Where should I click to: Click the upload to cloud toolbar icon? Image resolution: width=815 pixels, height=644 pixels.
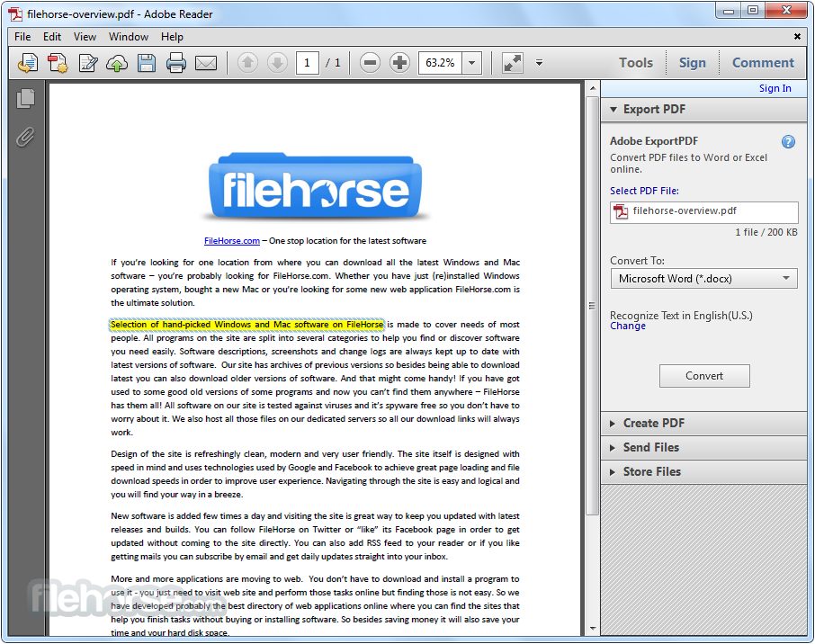[117, 63]
